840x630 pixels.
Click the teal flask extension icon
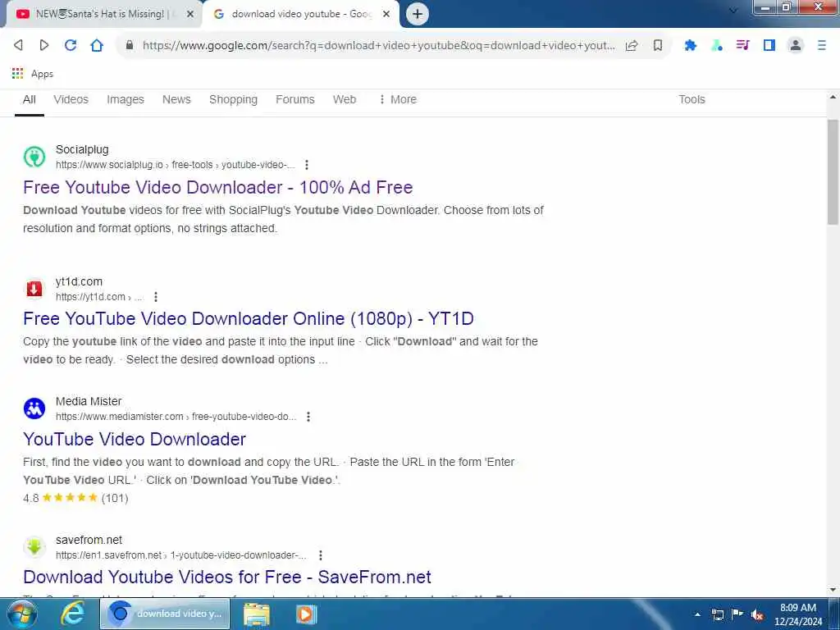(x=717, y=46)
